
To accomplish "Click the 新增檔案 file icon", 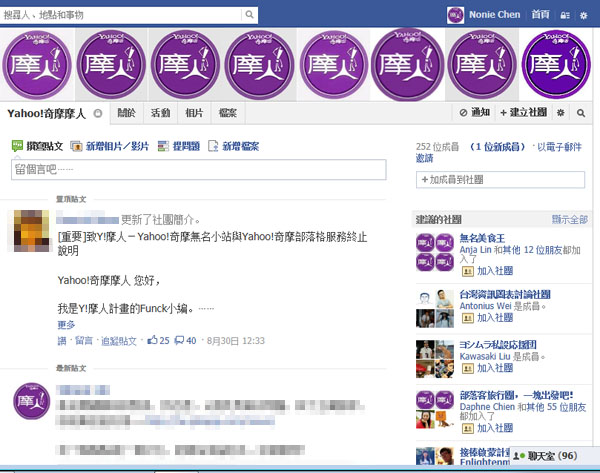I will pos(213,146).
